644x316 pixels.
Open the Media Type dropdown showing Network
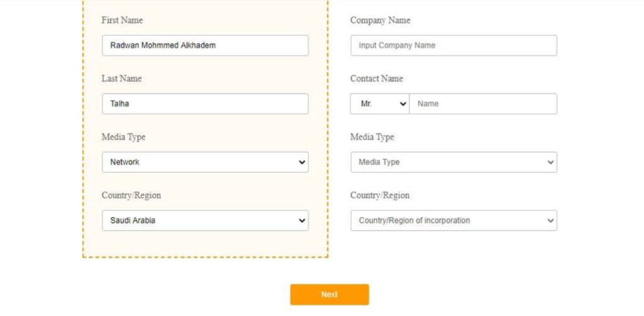click(x=205, y=162)
